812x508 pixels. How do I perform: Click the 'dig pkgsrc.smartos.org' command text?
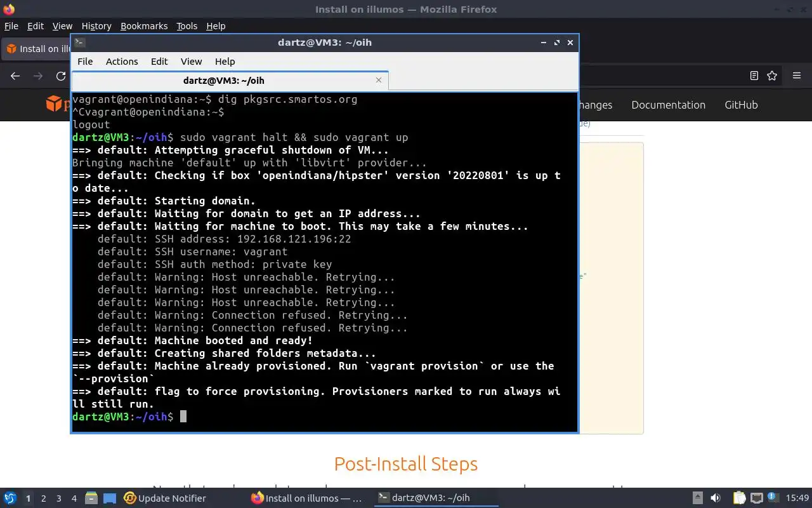[x=287, y=99]
